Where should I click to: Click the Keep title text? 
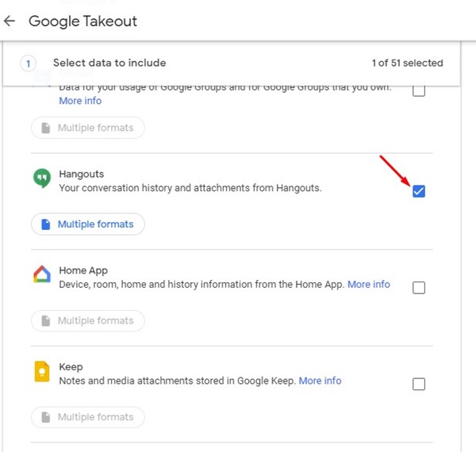[x=71, y=367]
